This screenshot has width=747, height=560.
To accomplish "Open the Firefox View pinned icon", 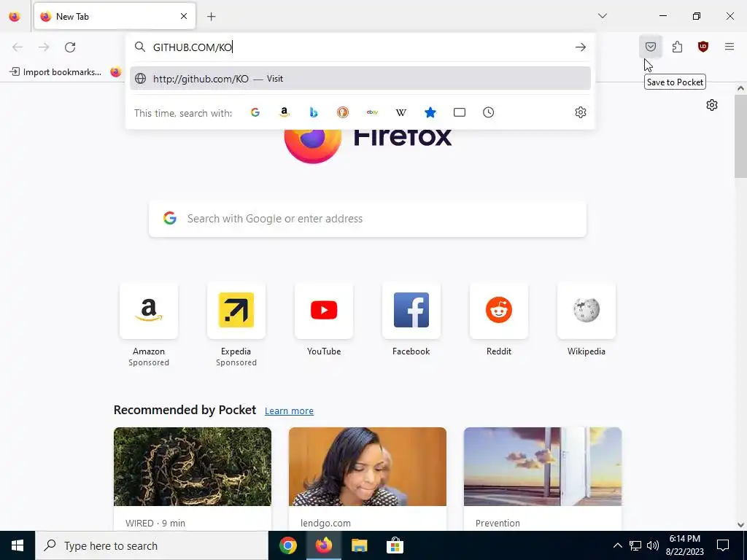I will 15,17.
